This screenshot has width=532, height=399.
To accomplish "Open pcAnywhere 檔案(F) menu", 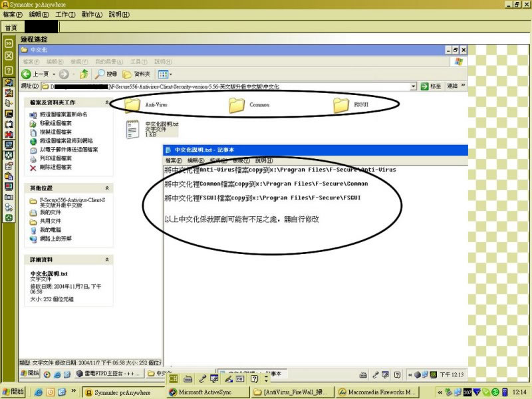I will coord(13,15).
